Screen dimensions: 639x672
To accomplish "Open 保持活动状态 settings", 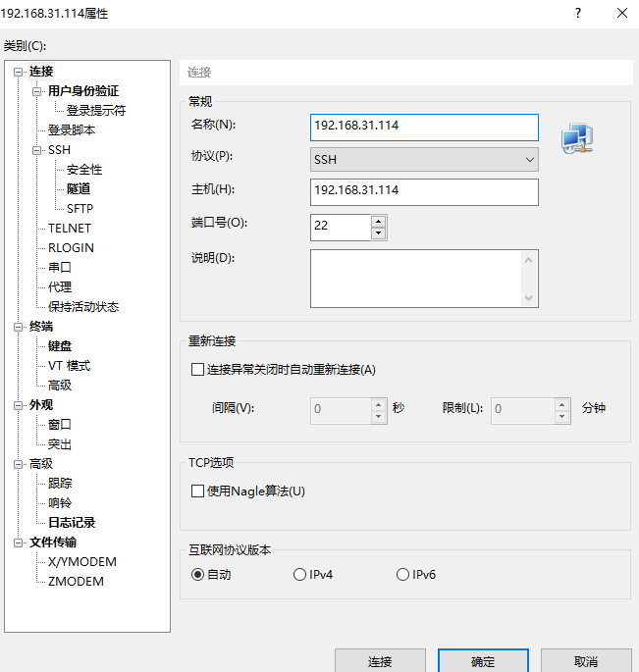I will (83, 307).
